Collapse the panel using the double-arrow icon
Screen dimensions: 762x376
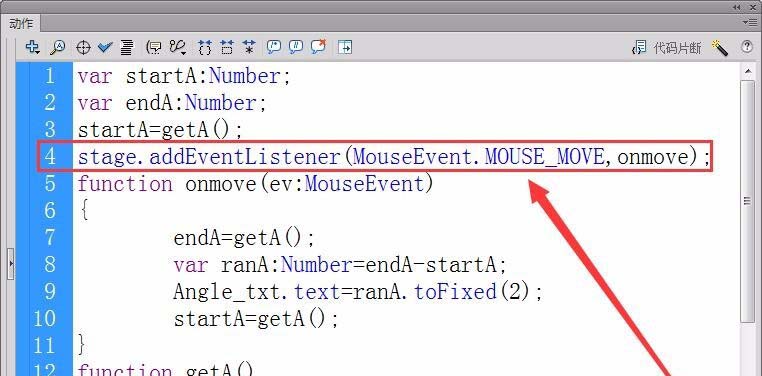[737, 7]
